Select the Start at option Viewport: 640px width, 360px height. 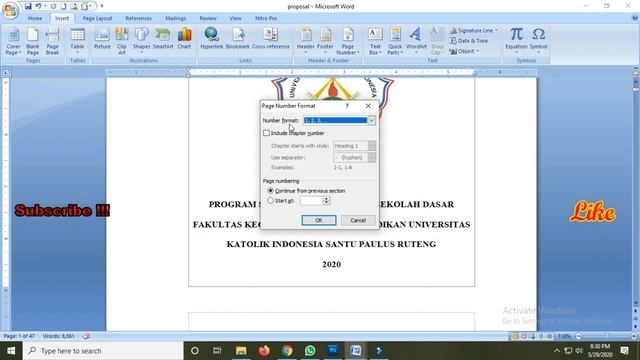coord(270,200)
